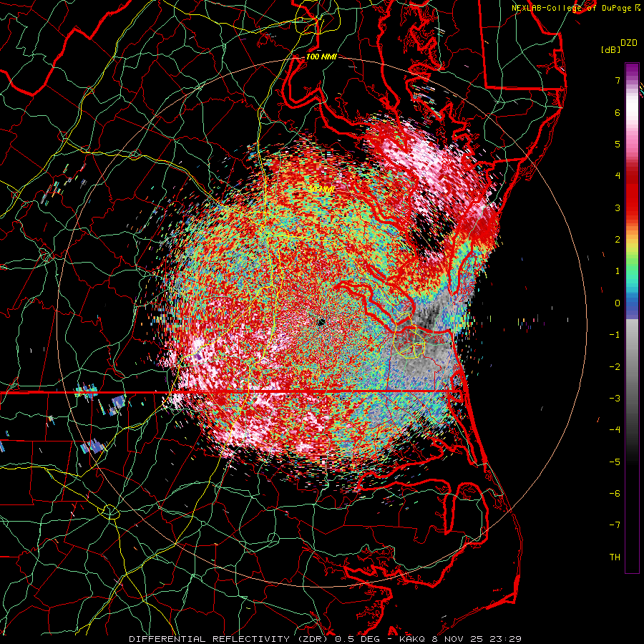Click the TH threshold label on scale

(615, 557)
